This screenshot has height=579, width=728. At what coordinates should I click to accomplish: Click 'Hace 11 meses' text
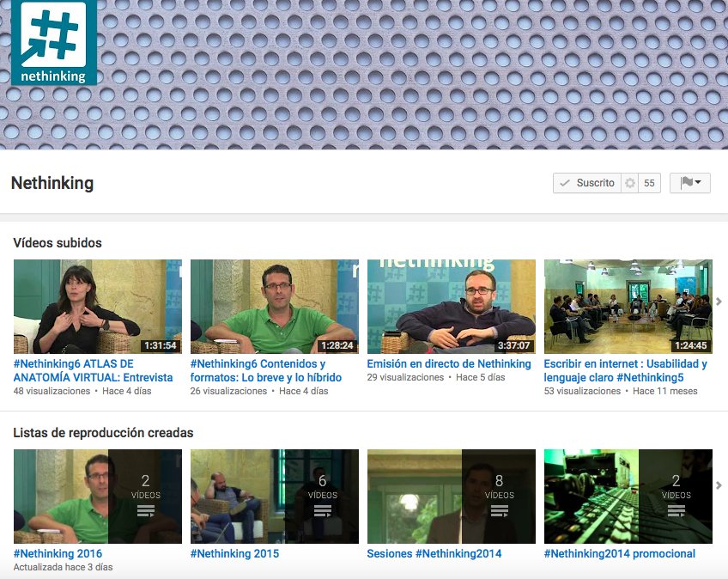pos(664,391)
